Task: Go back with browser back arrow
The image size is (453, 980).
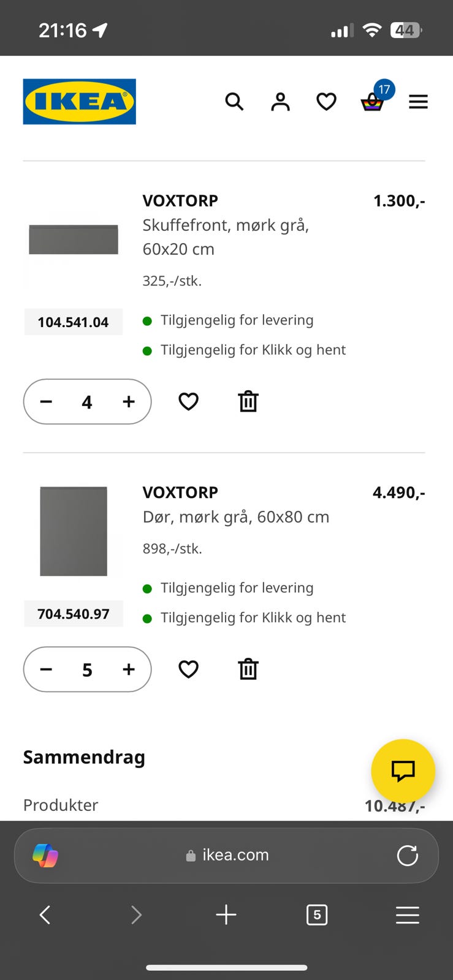Action: [x=45, y=915]
